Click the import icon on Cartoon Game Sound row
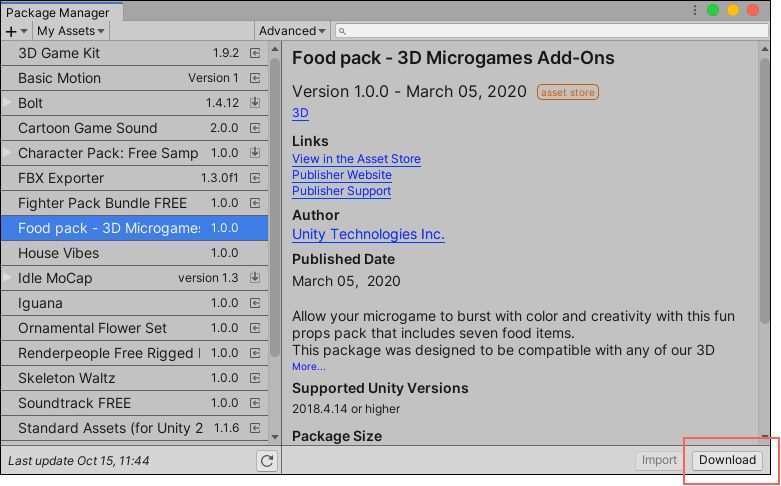Image resolution: width=781 pixels, height=486 pixels. coord(255,128)
